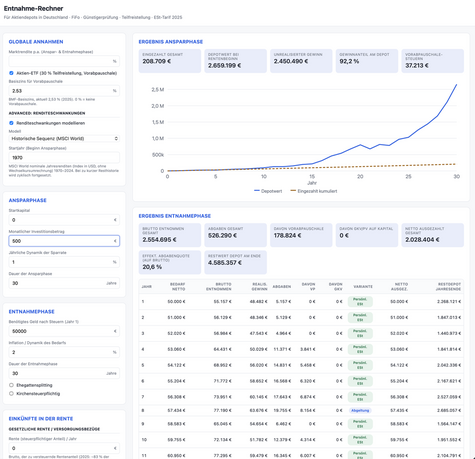Click the dropdown arrows on Modell selector

coord(116,138)
